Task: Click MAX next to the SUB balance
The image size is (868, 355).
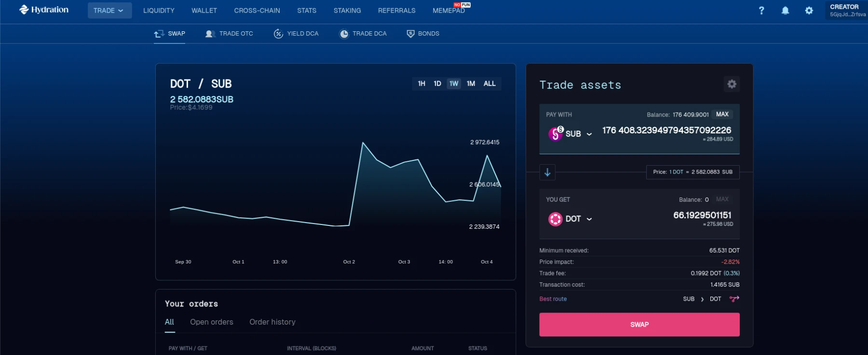Action: 722,115
